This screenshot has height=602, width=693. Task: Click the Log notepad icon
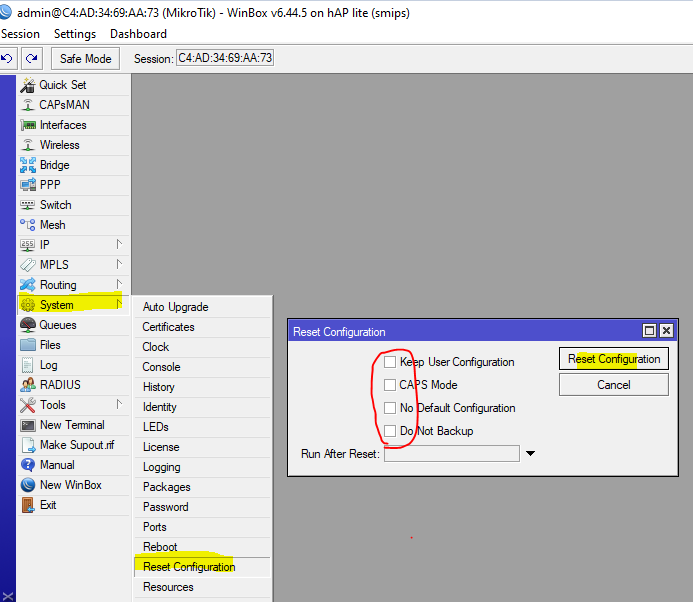click(27, 365)
